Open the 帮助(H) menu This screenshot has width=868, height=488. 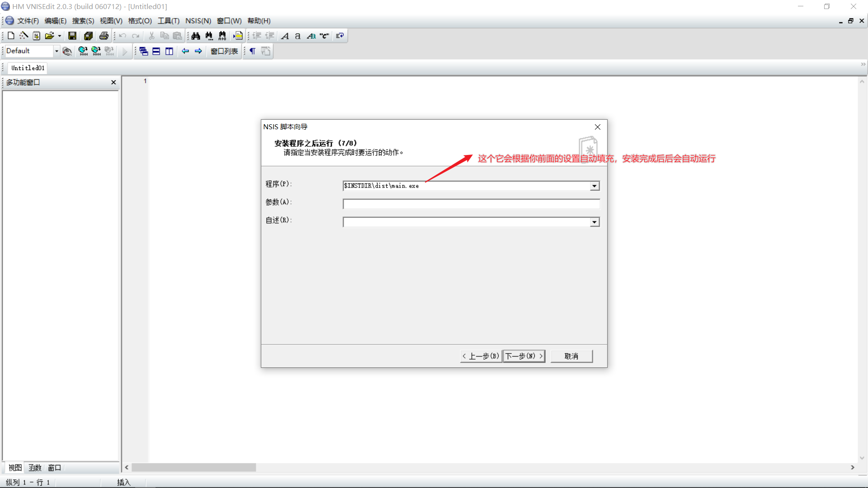click(x=259, y=21)
